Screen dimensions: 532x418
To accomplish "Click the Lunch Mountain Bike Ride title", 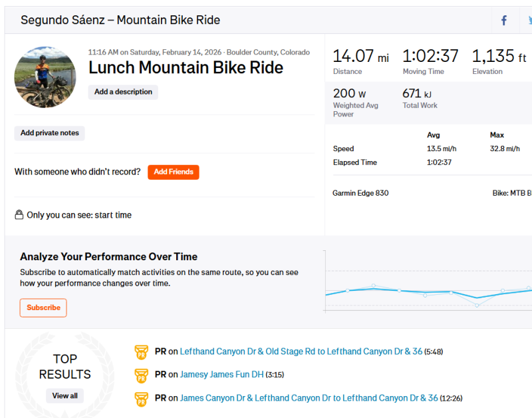I will click(186, 68).
